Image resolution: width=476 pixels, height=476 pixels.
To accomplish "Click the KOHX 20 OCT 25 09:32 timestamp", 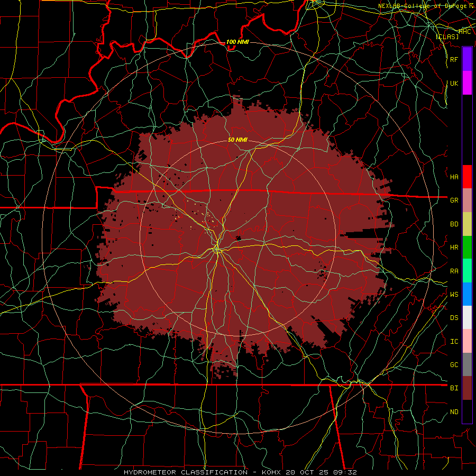I will pyautogui.click(x=309, y=472).
